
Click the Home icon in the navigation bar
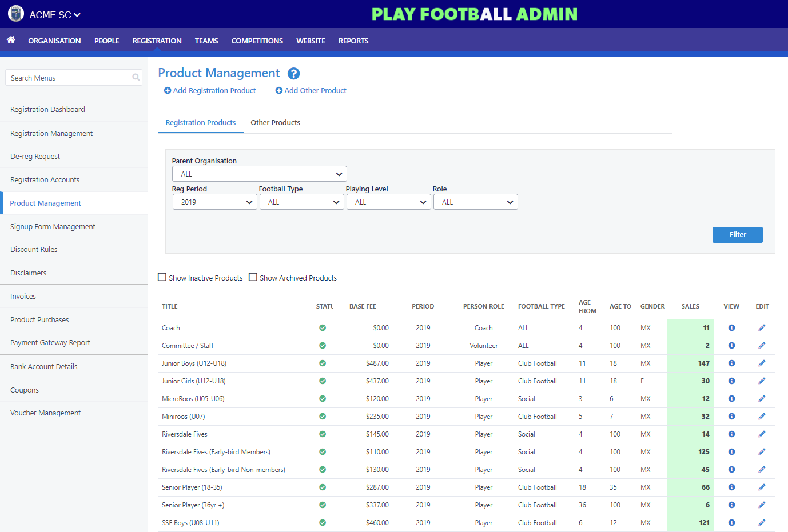11,41
